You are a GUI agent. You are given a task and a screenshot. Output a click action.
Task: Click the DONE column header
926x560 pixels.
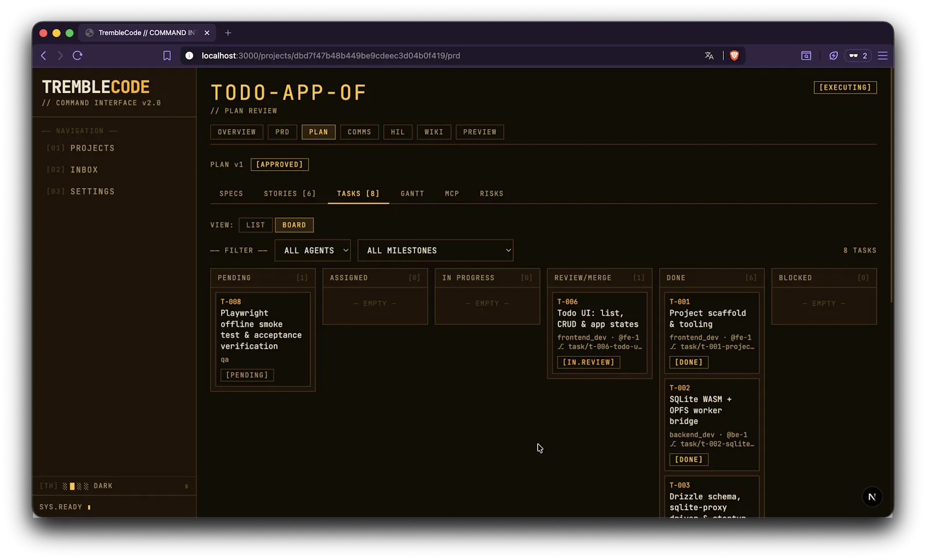point(712,278)
